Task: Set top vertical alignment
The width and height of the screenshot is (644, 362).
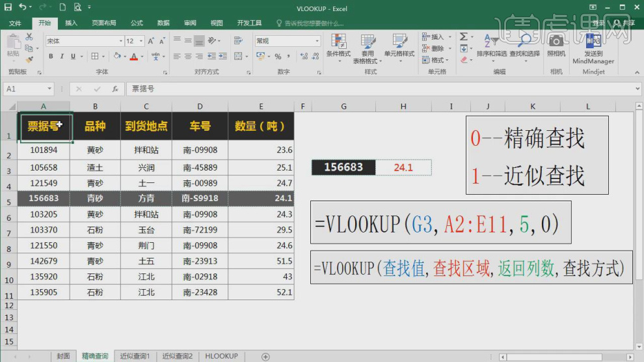Action: coord(177,40)
